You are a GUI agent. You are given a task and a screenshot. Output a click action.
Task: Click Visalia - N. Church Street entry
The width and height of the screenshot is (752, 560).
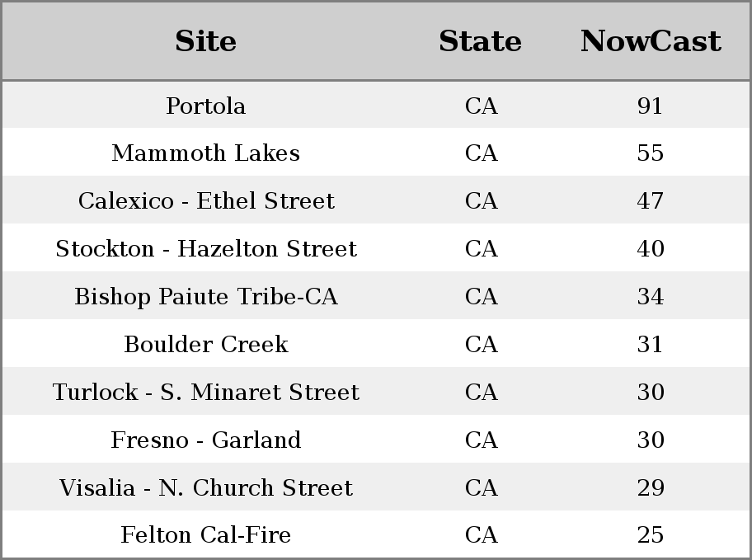(206, 487)
